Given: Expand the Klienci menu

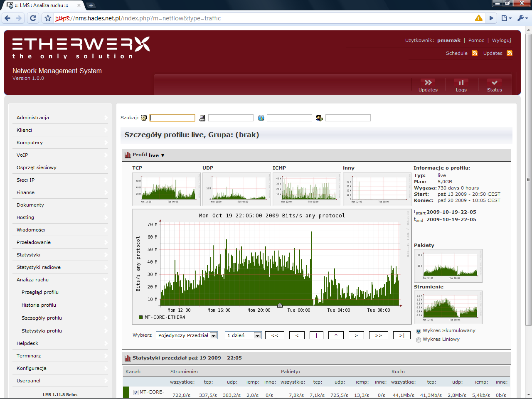Looking at the screenshot, I should [x=60, y=130].
